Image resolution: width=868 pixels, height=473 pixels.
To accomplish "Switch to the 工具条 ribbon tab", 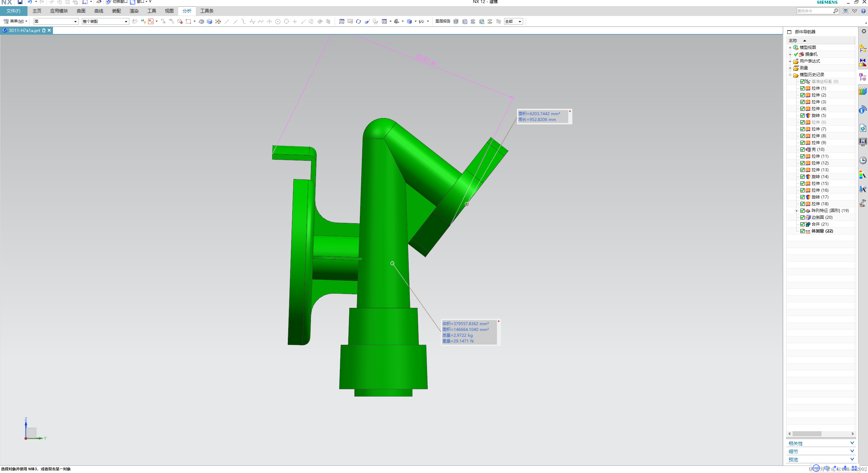I will click(207, 11).
